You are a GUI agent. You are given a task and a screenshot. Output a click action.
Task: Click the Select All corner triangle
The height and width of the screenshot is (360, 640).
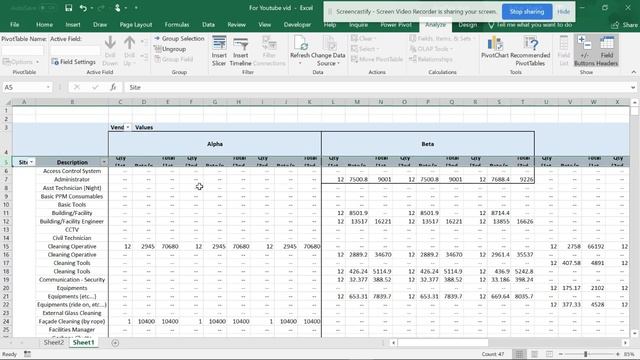coord(7,102)
